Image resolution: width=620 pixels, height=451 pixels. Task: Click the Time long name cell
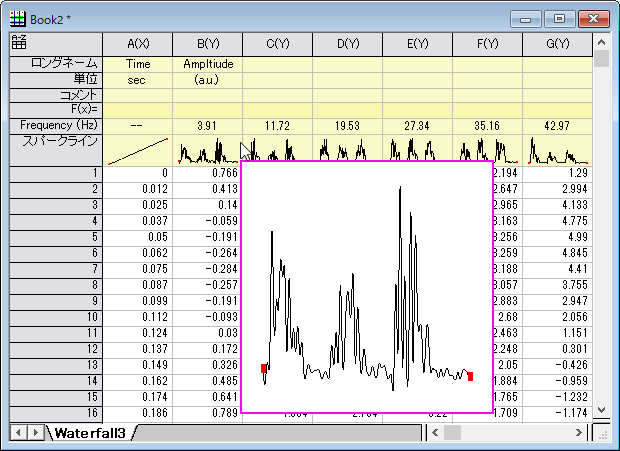click(x=138, y=64)
